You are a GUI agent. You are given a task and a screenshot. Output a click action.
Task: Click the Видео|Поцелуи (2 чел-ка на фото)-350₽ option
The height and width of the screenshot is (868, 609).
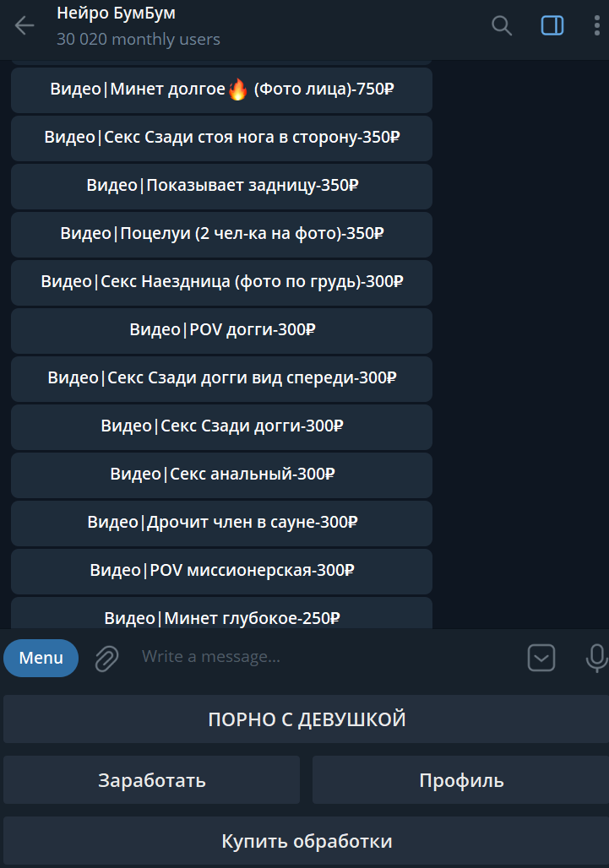[x=221, y=234]
